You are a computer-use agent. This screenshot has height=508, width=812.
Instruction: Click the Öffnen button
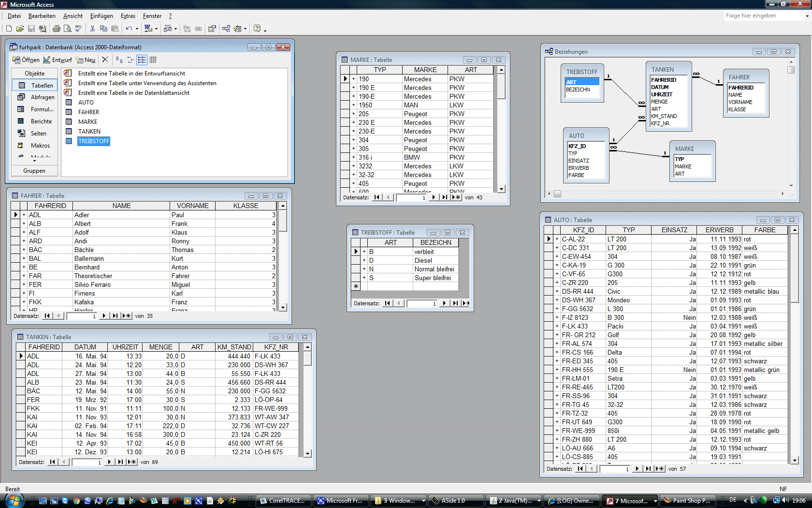[x=26, y=60]
